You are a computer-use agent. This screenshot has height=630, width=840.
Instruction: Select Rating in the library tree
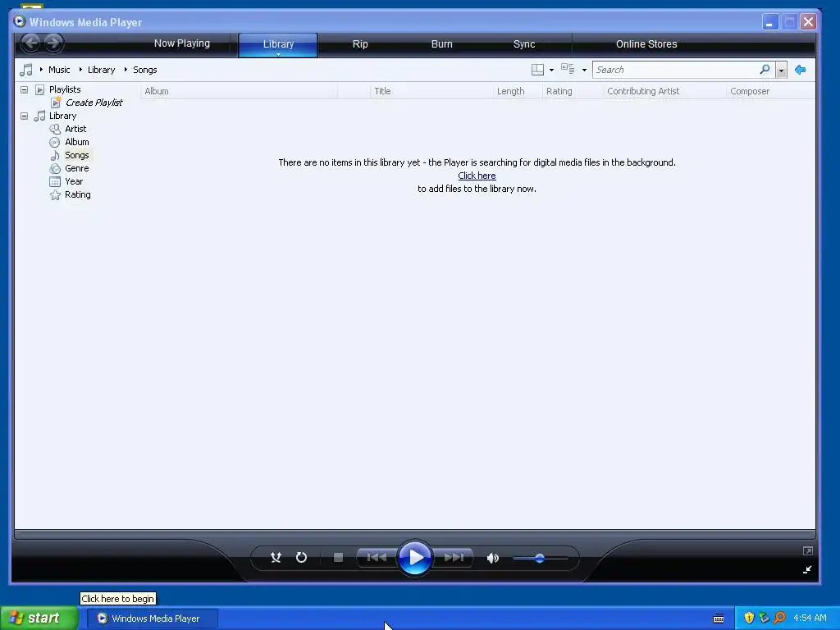click(78, 194)
